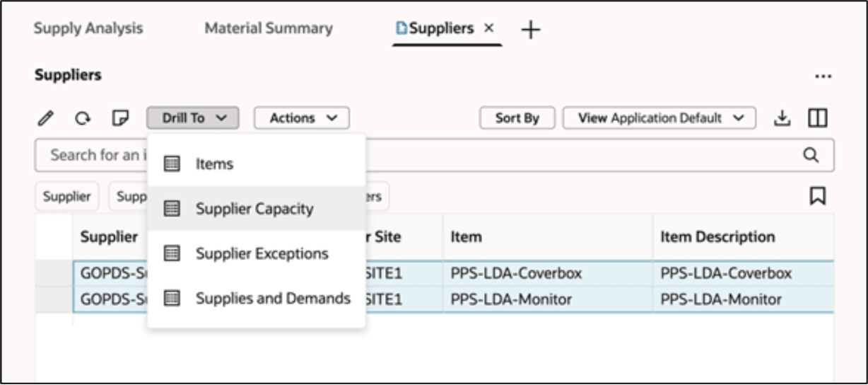Choose Supplier Capacity menu option
868x385 pixels.
(254, 209)
